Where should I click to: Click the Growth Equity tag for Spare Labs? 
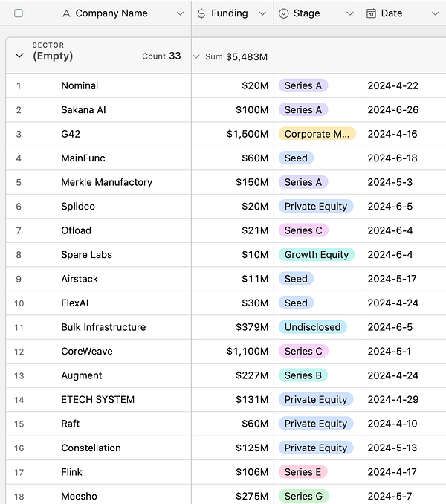(x=316, y=254)
